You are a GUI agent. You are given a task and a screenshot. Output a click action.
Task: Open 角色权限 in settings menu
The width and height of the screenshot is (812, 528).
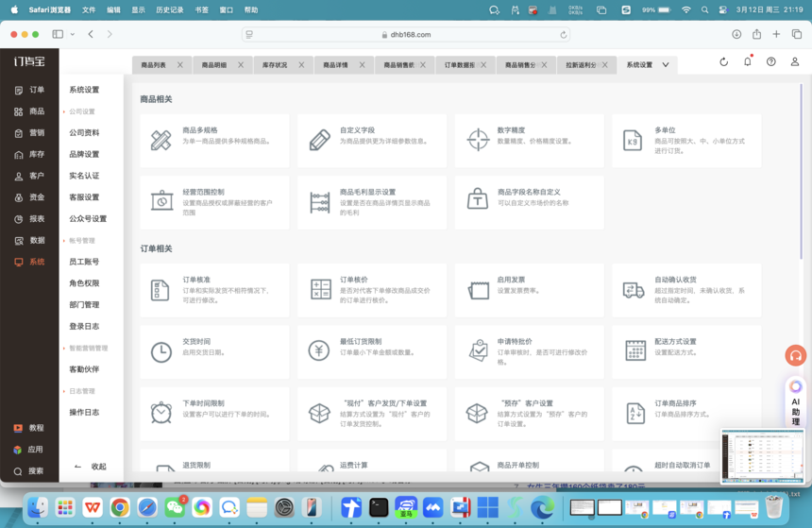coord(84,283)
